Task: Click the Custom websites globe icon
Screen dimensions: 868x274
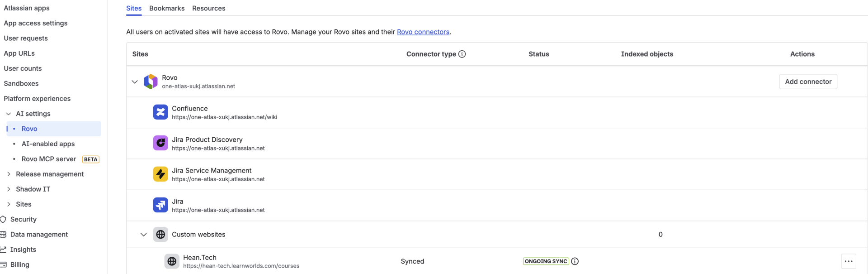Action: (160, 235)
